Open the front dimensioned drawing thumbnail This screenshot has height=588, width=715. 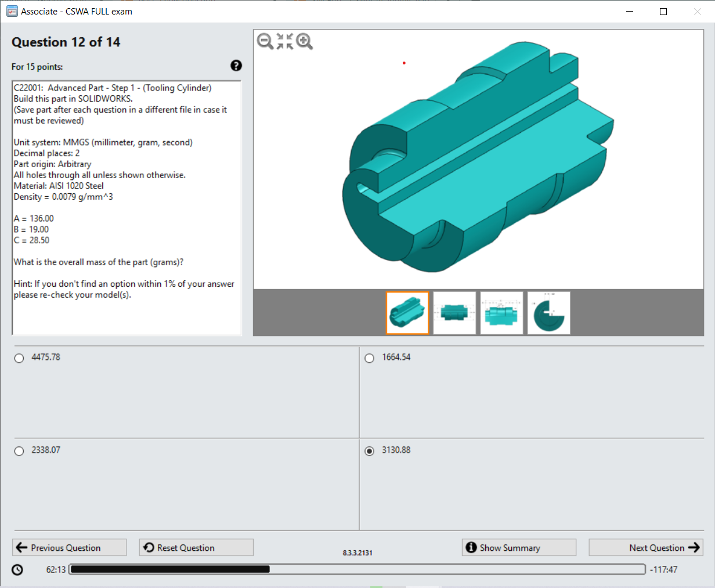501,313
